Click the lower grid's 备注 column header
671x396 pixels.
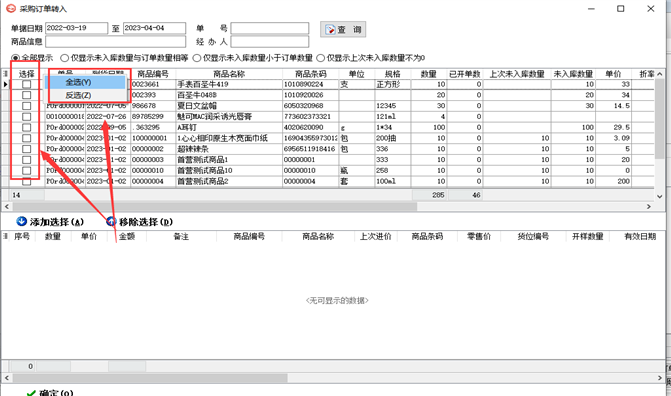[x=181, y=236]
